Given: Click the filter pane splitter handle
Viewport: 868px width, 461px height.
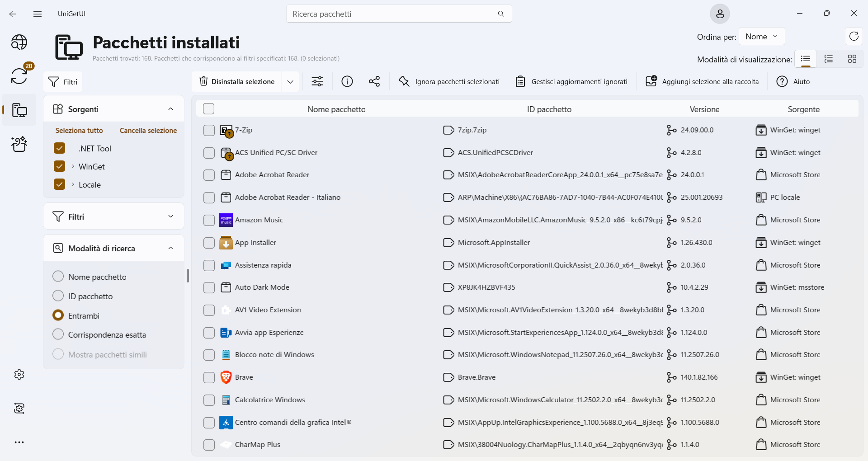Looking at the screenshot, I should coord(188,276).
